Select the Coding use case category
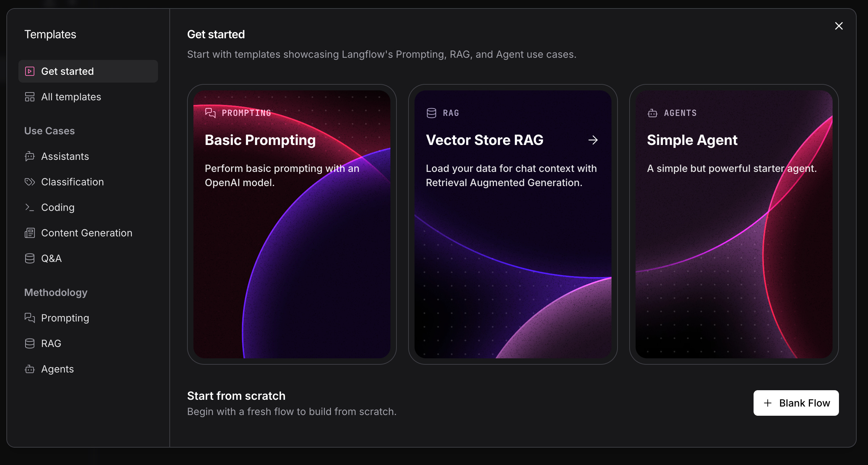This screenshot has width=868, height=465. tap(58, 207)
